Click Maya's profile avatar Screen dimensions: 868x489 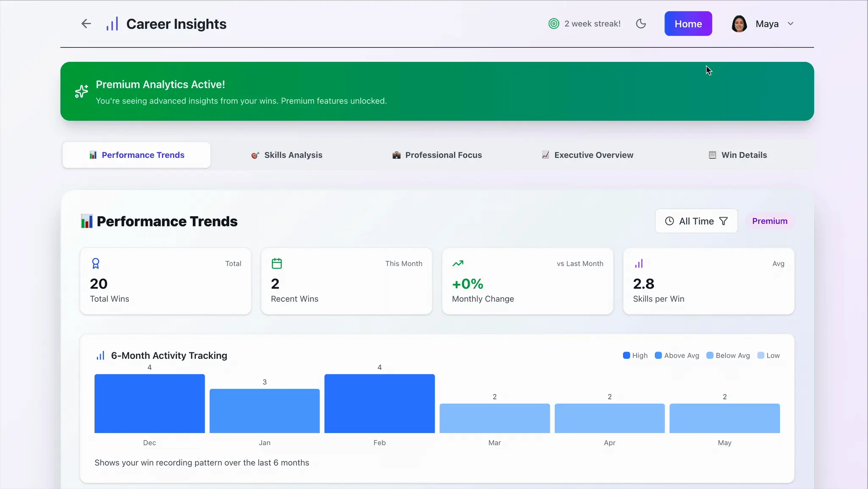(739, 24)
